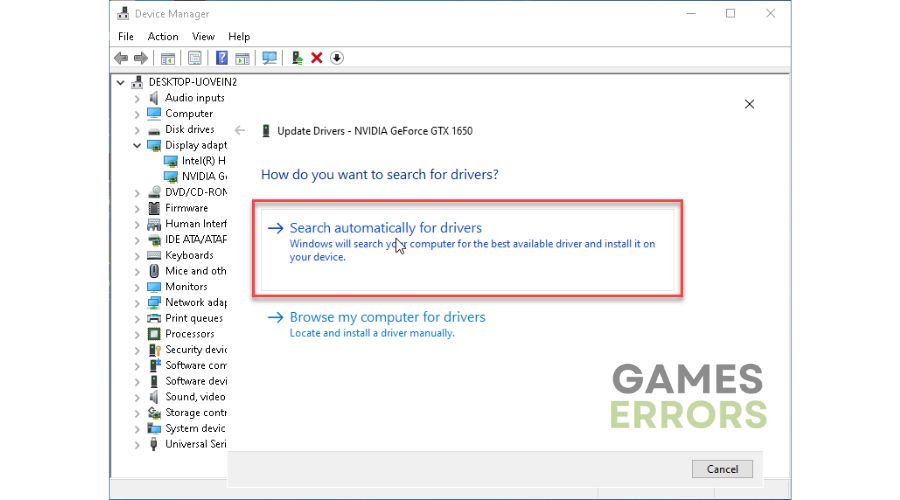This screenshot has width=900, height=500.
Task: Select the NVIDIA display adapter entry
Action: [204, 176]
